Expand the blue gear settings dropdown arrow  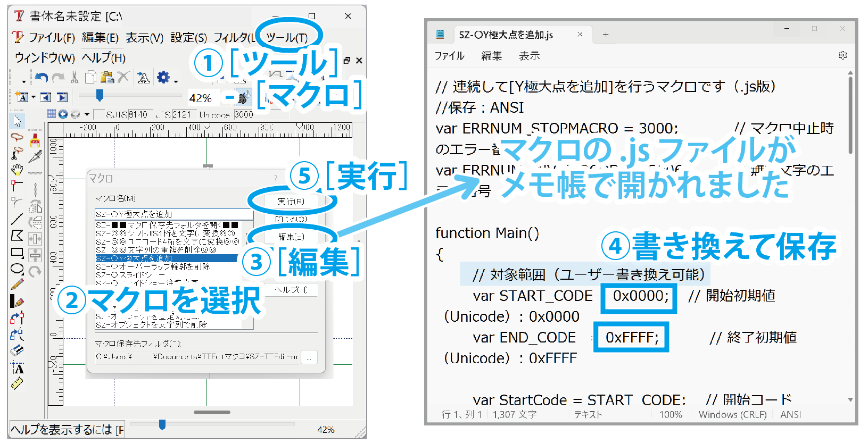tap(176, 81)
